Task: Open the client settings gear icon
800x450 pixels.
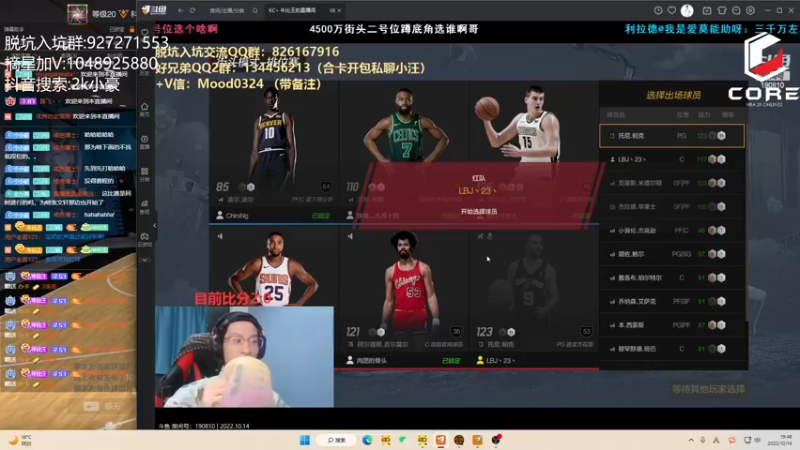Action: [751, 10]
